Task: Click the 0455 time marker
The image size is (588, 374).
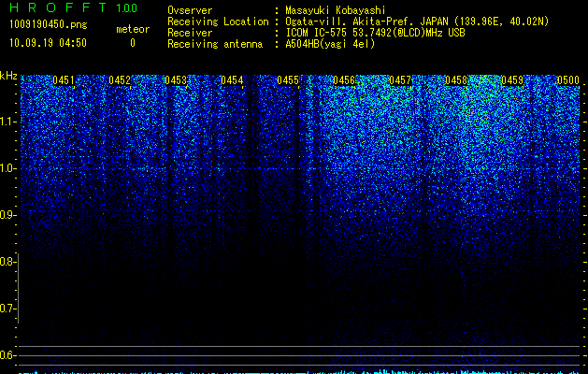Action: 288,80
